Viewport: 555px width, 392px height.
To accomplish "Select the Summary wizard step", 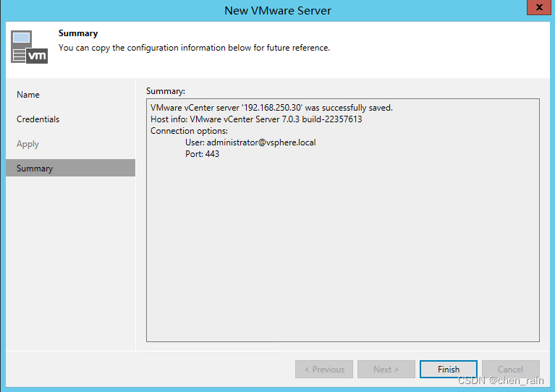I will tap(70, 168).
